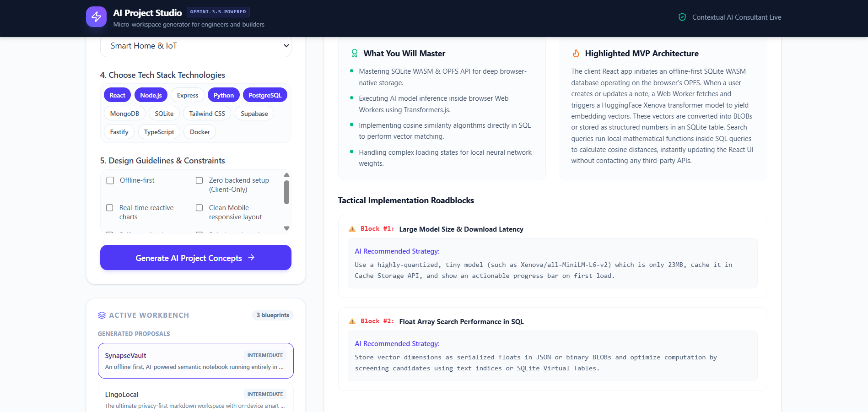This screenshot has width=868, height=412.
Task: Click the warning icon for Block #2
Action: pyautogui.click(x=352, y=321)
